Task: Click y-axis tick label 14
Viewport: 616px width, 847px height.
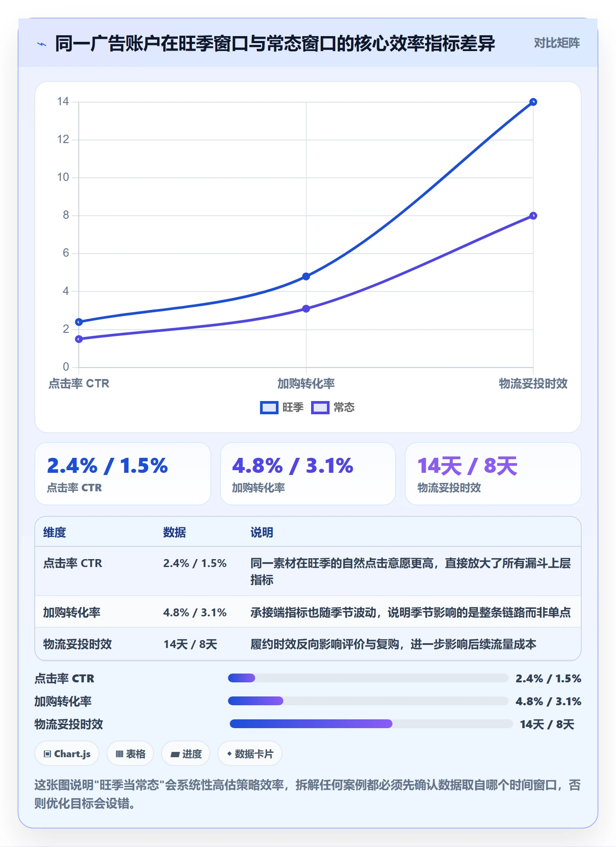Action: 63,102
